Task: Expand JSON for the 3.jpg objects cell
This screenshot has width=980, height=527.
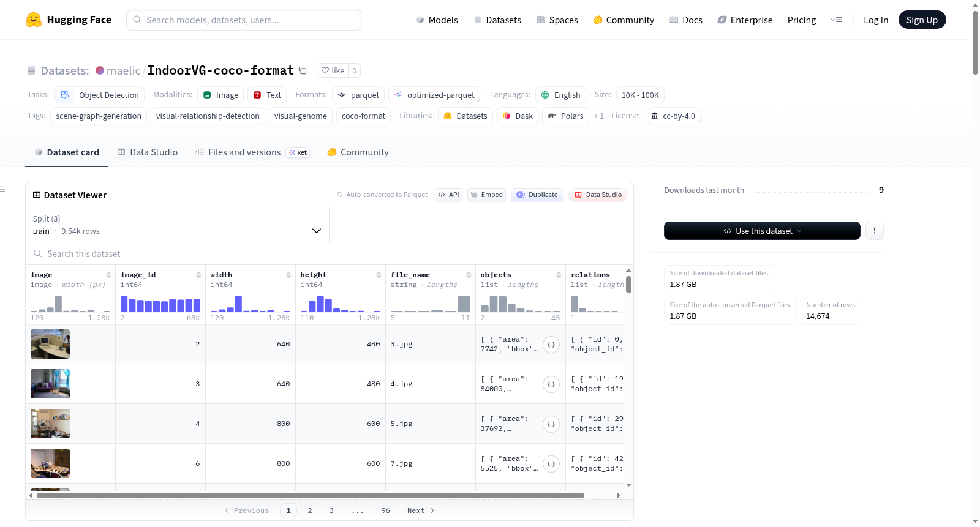Action: point(551,345)
